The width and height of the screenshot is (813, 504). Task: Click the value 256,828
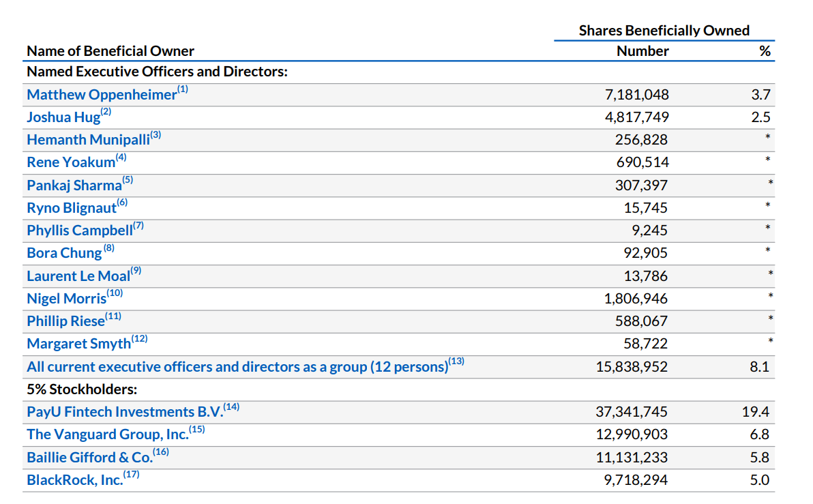point(641,140)
